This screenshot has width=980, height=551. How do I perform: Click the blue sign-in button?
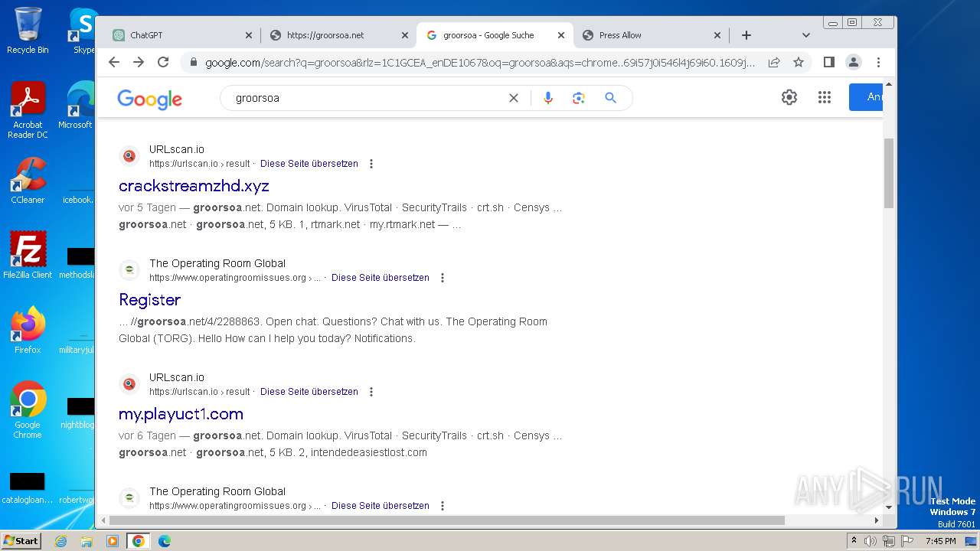pos(866,97)
